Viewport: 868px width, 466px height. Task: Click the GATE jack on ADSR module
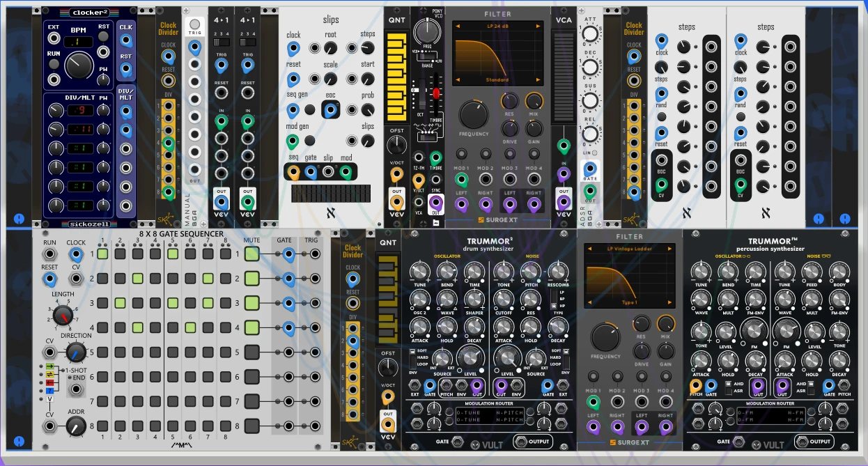590,168
